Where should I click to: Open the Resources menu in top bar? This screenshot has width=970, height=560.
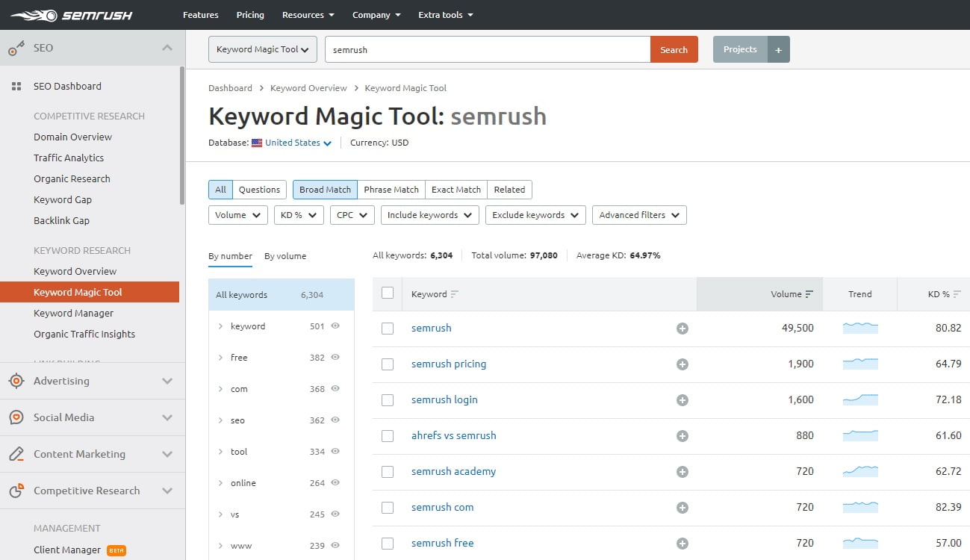point(308,15)
